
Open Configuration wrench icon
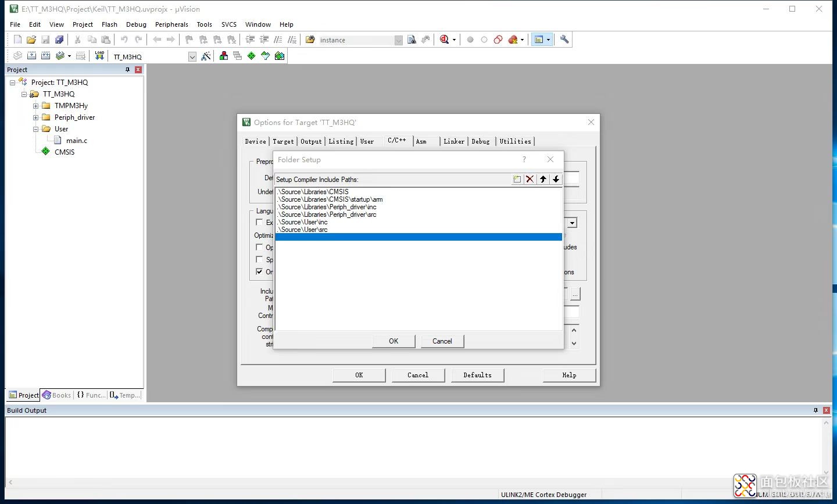564,40
